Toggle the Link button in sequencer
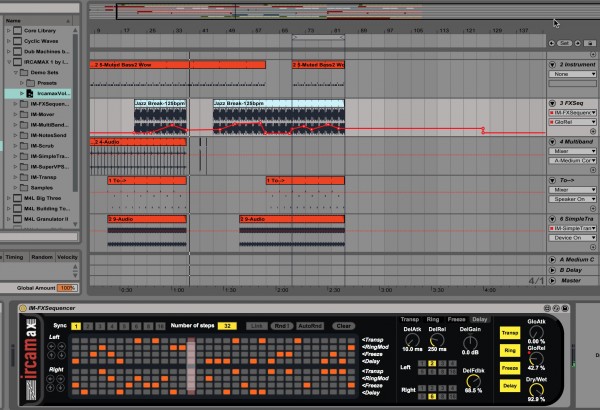Image resolution: width=600 pixels, height=410 pixels. 256,326
